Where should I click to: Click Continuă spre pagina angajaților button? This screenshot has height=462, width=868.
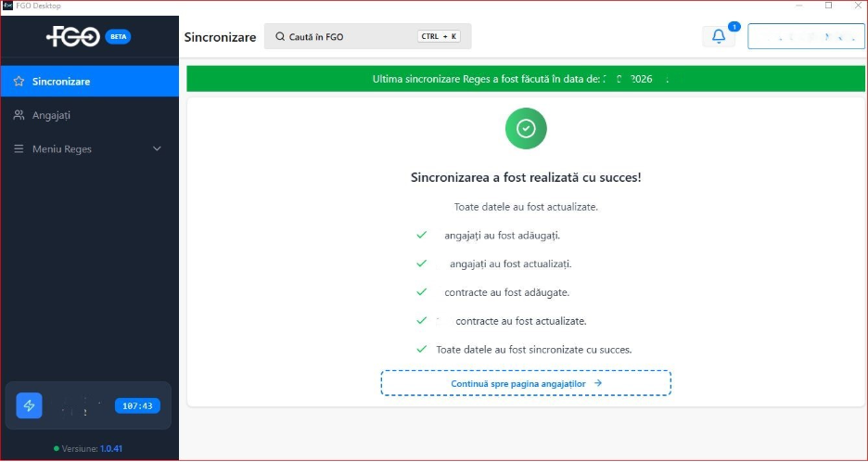(x=526, y=383)
